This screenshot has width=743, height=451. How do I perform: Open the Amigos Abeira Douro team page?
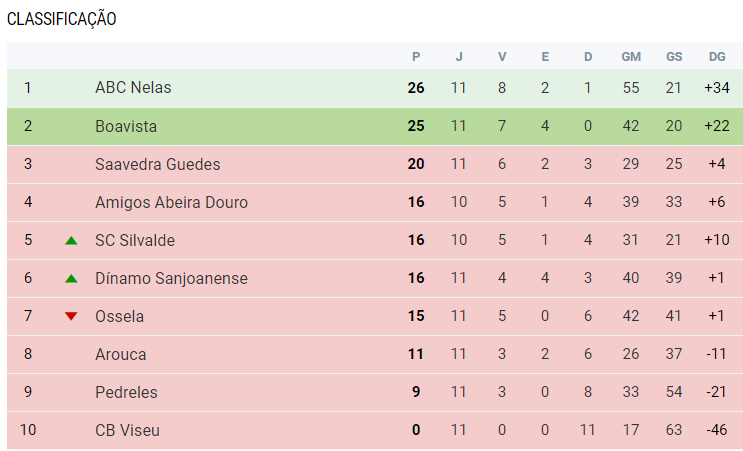coord(172,202)
